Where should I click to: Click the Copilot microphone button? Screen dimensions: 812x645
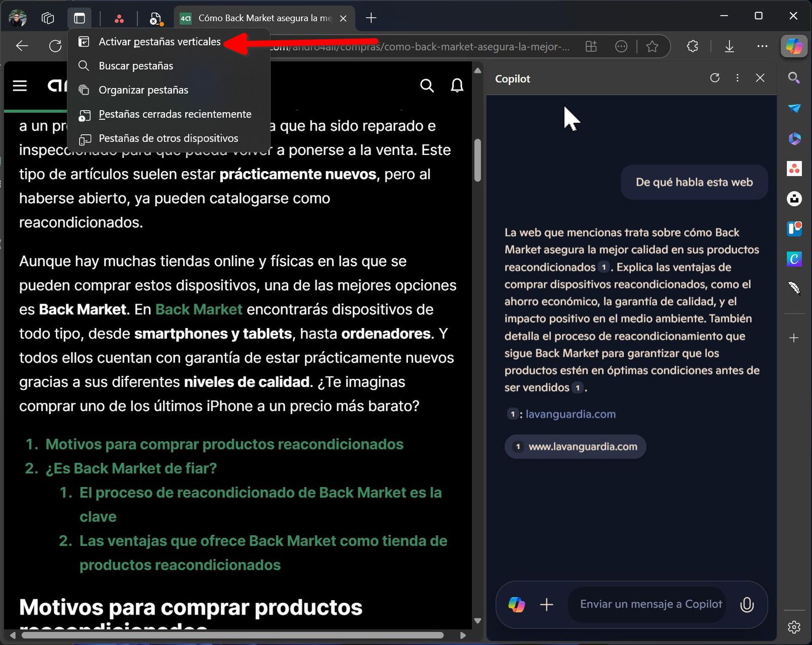click(x=747, y=604)
